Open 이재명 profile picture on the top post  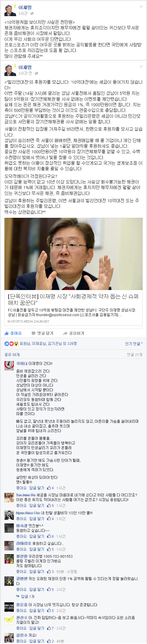(10, 11)
